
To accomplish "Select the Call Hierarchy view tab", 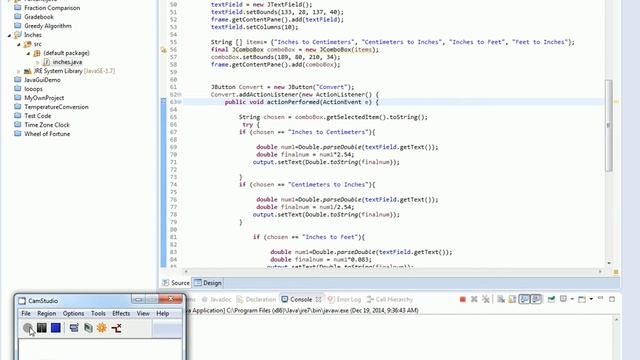I will 390,300.
